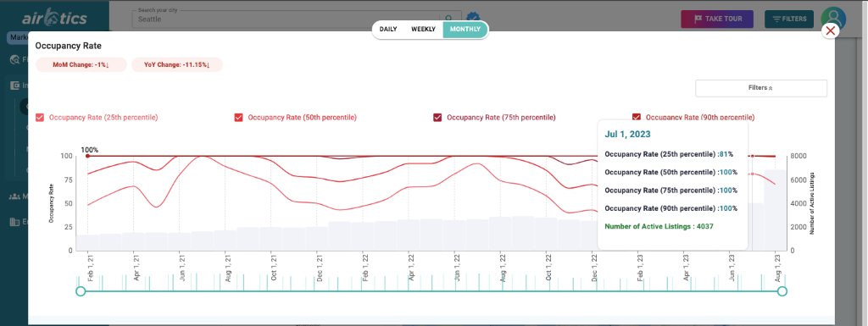This screenshot has height=326, width=868.
Task: Click the Number of Active Listings axis title
Action: [812, 203]
